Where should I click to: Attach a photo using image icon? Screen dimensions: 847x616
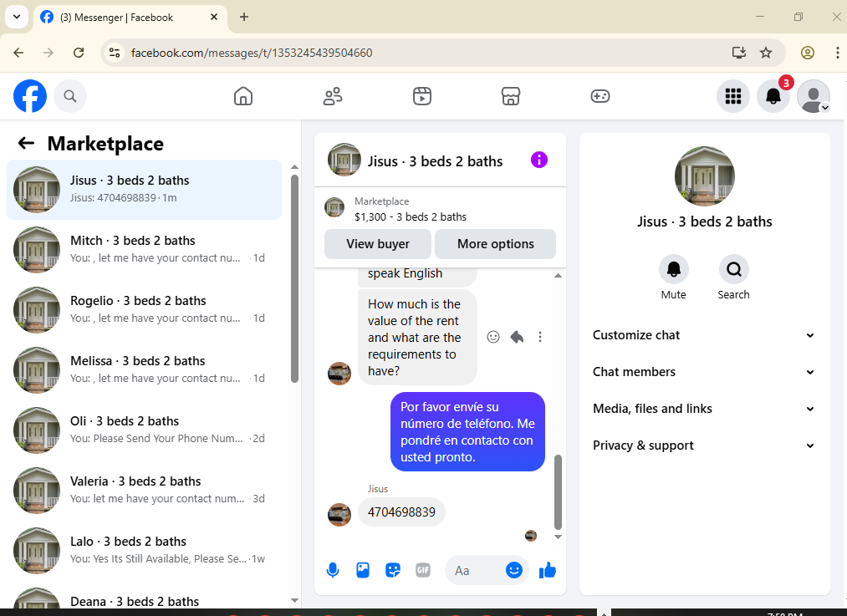(x=363, y=570)
